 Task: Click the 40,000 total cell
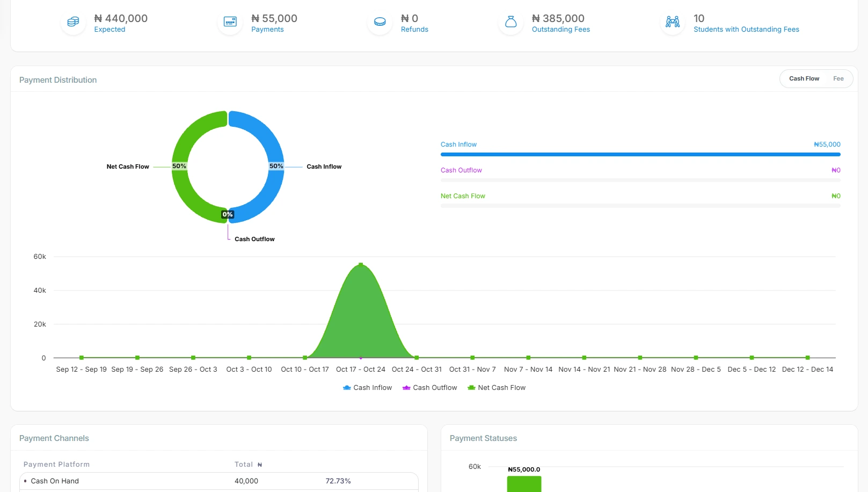[x=246, y=481]
